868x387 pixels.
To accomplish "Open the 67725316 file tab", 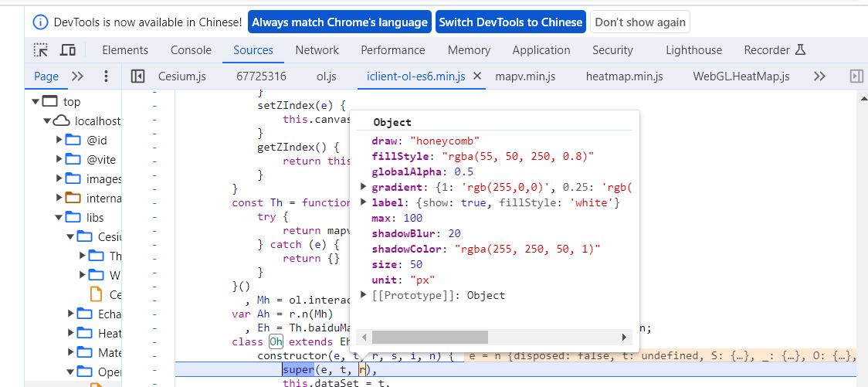I will tap(261, 76).
